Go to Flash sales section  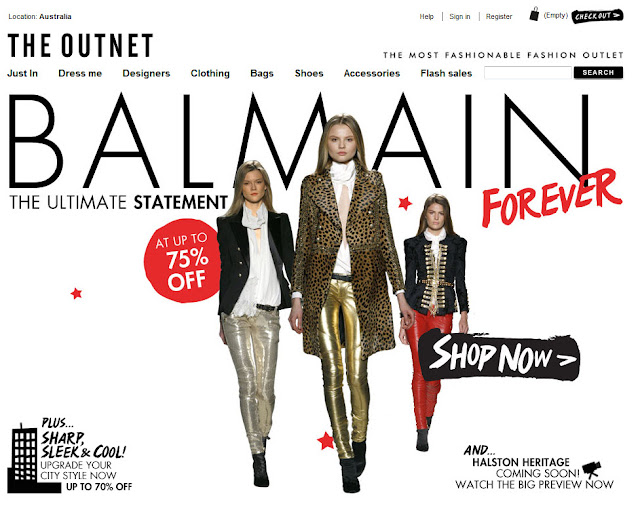coord(446,73)
